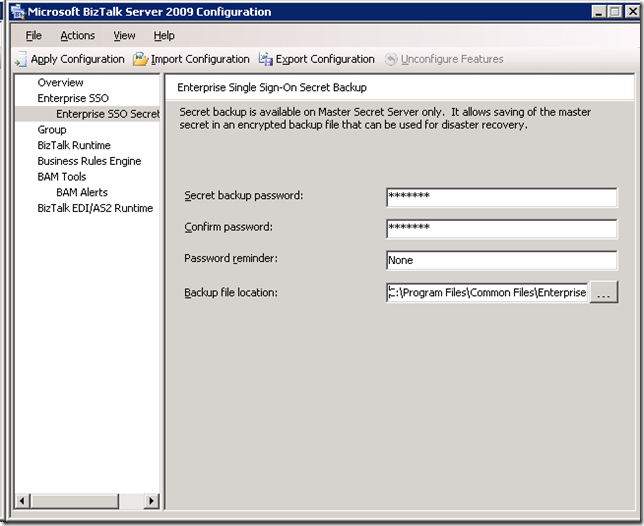644x526 pixels.
Task: Click the tree panel's right scroll arrow
Action: 152,501
